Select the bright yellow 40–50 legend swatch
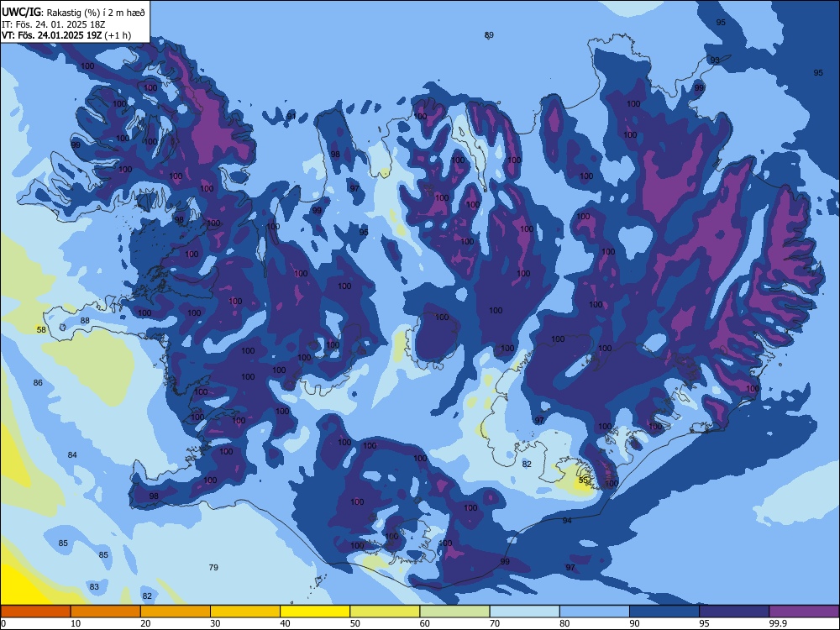 (315, 612)
